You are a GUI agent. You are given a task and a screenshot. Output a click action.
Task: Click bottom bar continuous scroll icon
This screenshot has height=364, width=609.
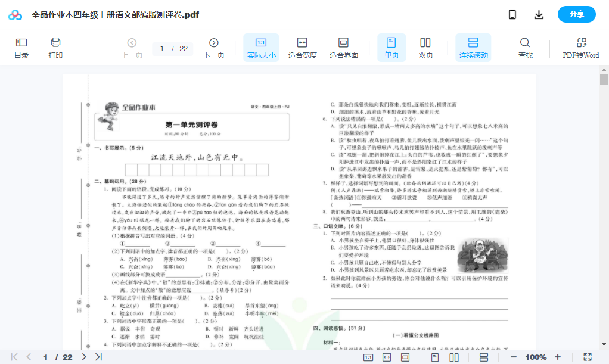point(483,357)
